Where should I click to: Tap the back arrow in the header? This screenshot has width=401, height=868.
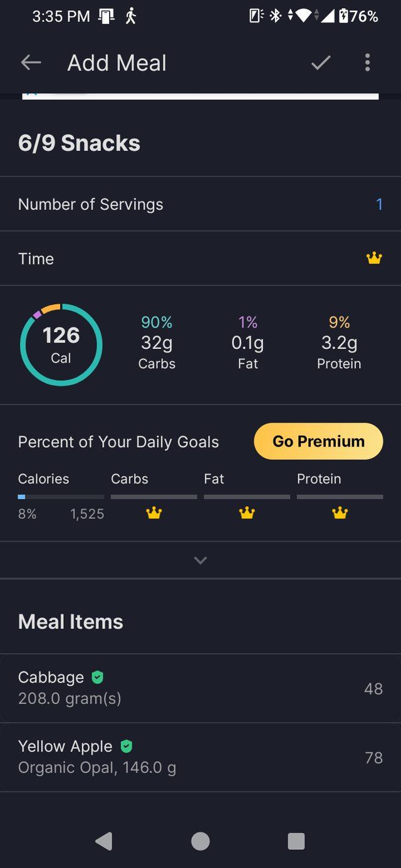[x=31, y=63]
